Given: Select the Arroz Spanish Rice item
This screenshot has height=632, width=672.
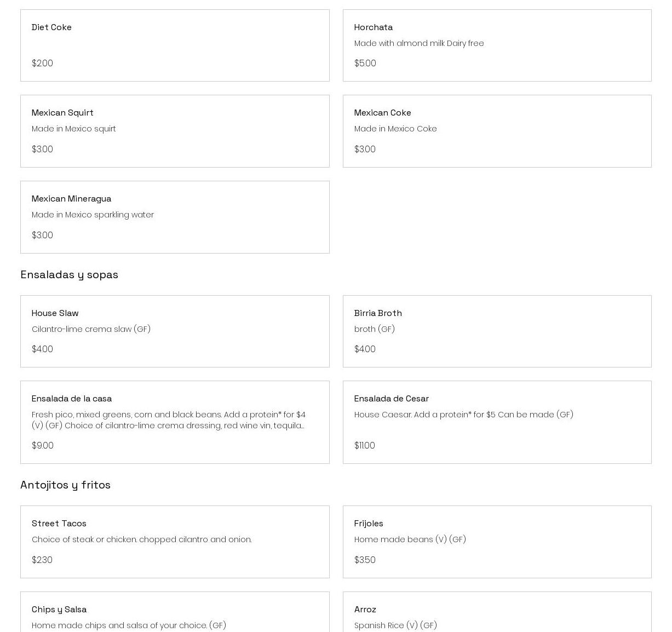Looking at the screenshot, I should tap(497, 613).
